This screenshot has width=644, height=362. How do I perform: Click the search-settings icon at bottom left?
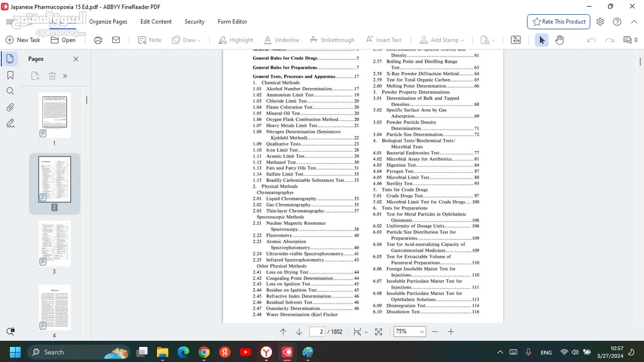(x=10, y=332)
